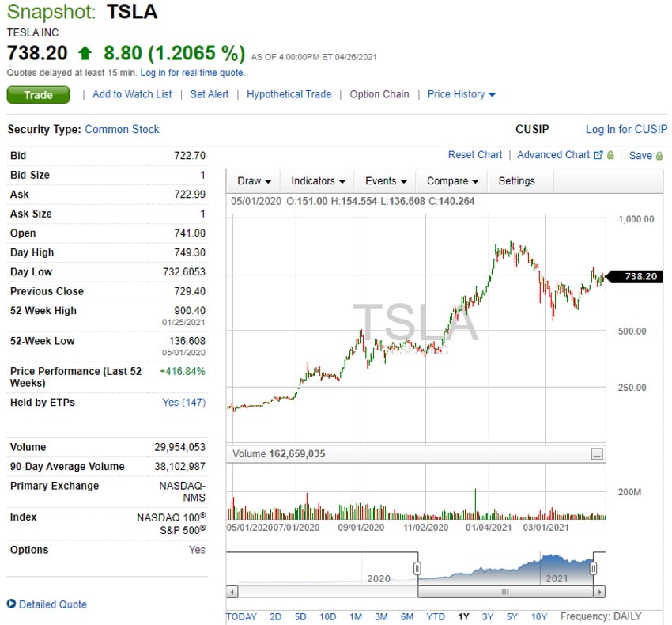The height and width of the screenshot is (625, 672).
Task: Click the left range handle on navigator
Action: 417,569
